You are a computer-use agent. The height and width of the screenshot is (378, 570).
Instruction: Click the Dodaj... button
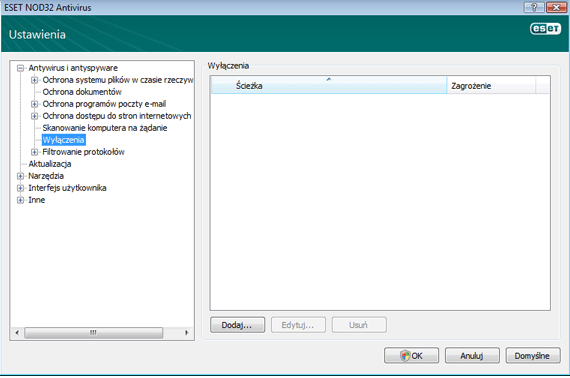pos(237,325)
